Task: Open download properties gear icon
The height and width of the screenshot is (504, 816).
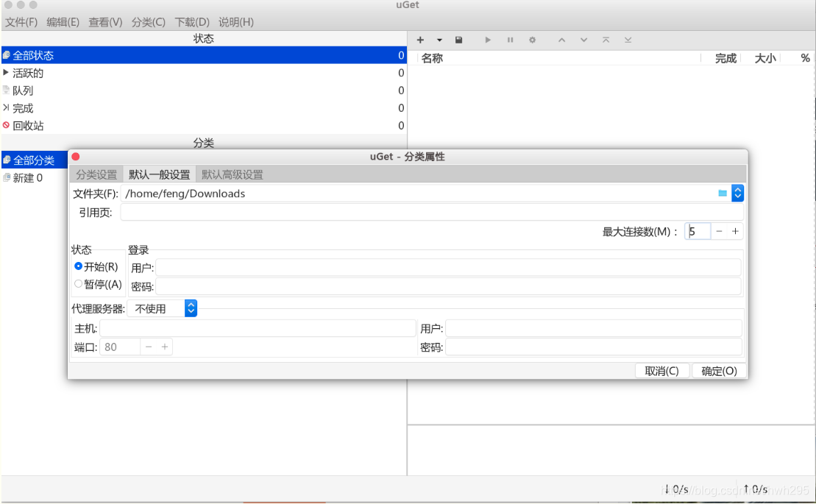Action: [532, 40]
